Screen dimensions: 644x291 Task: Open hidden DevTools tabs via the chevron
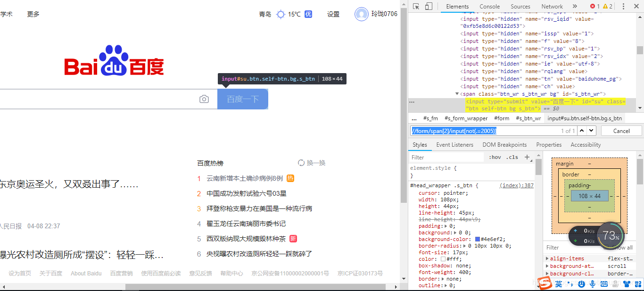(x=574, y=6)
